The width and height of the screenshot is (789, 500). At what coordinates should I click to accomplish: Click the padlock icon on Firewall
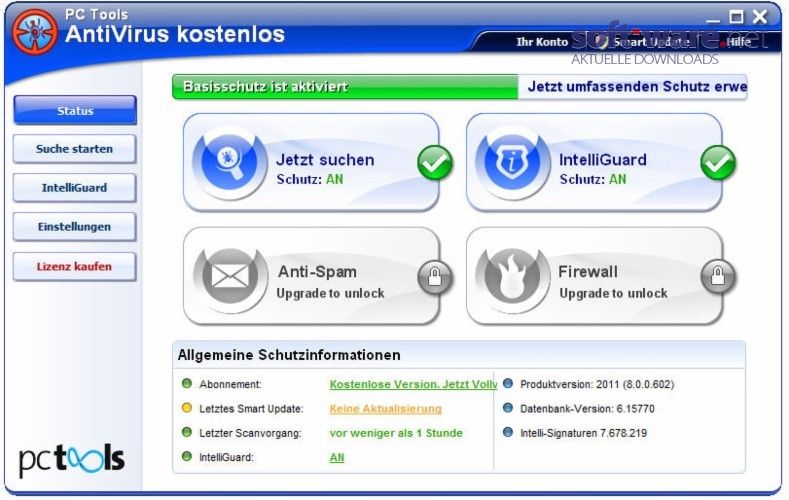(718, 277)
